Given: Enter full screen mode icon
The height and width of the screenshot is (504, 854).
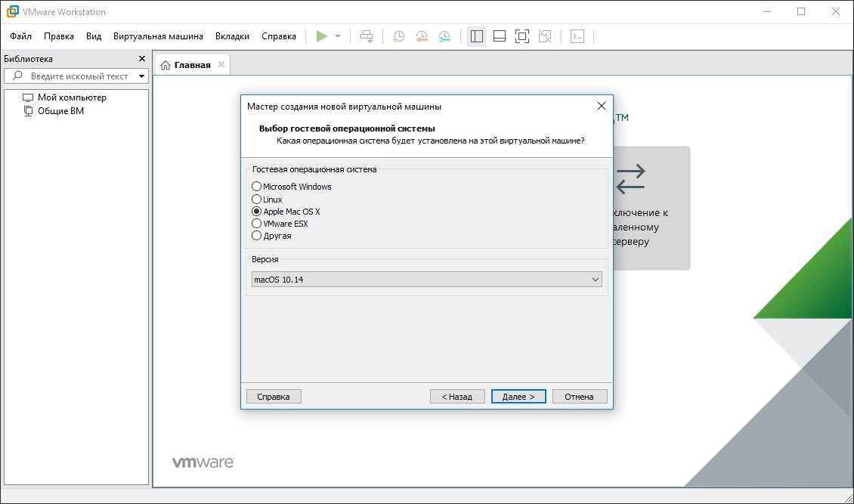Looking at the screenshot, I should tap(522, 36).
